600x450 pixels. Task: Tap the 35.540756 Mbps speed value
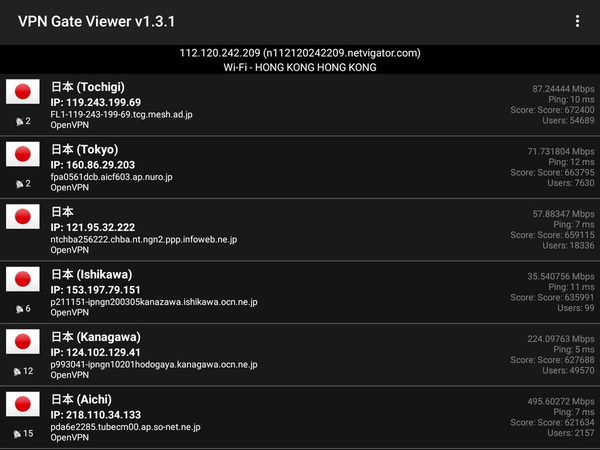pyautogui.click(x=561, y=276)
